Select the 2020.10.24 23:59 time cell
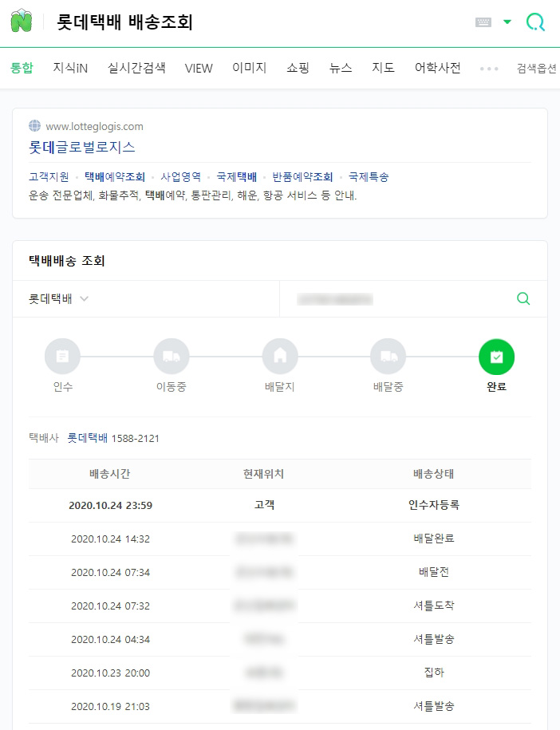The height and width of the screenshot is (730, 560). [110, 506]
